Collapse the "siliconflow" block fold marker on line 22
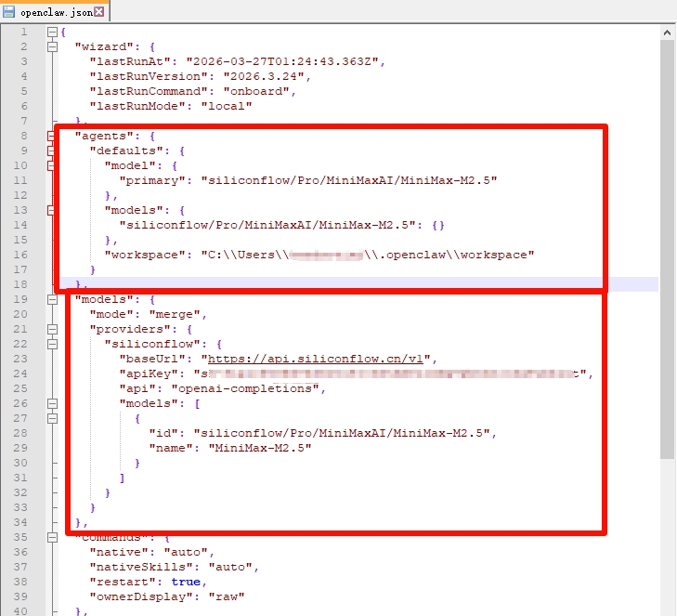Screen dimensions: 677x616 pyautogui.click(x=52, y=344)
